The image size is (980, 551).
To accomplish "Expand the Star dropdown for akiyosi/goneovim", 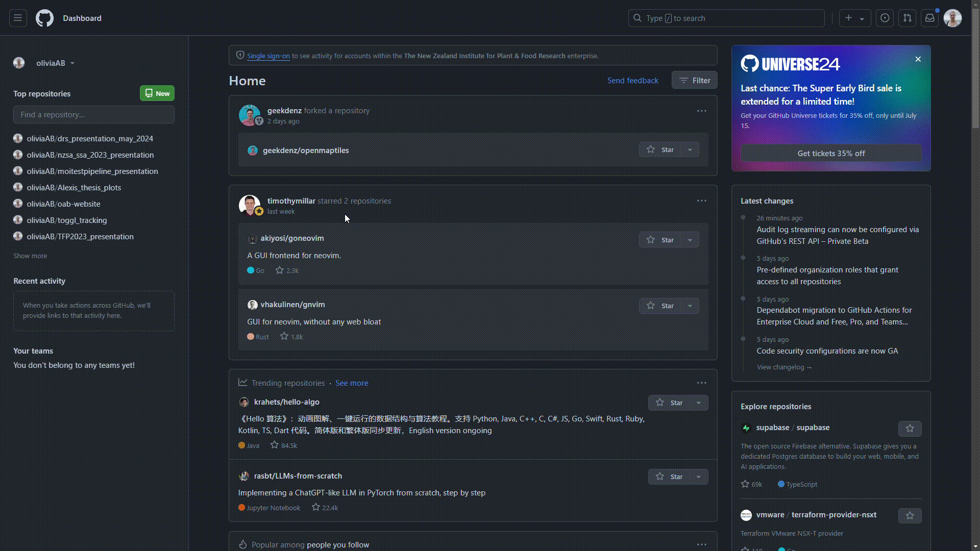I will click(x=689, y=239).
